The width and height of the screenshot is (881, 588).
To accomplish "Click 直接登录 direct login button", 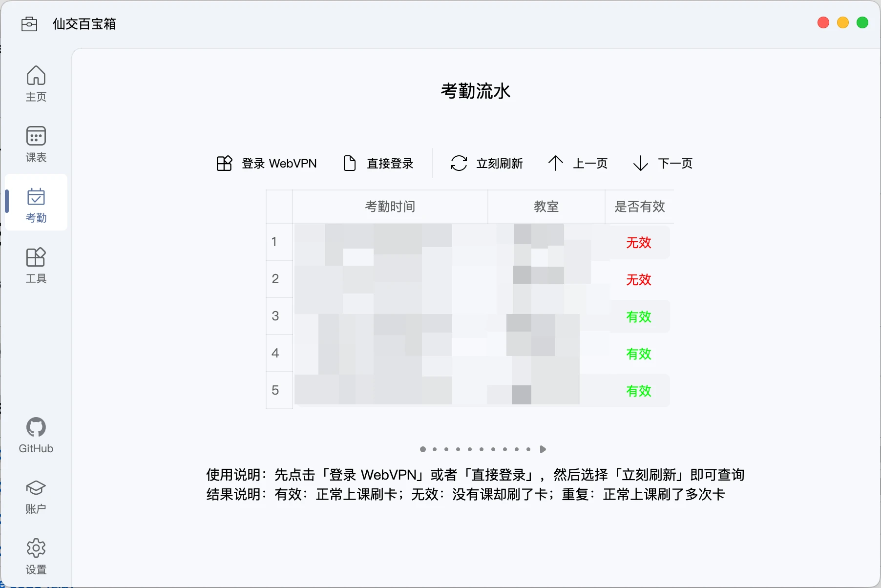I will (378, 163).
